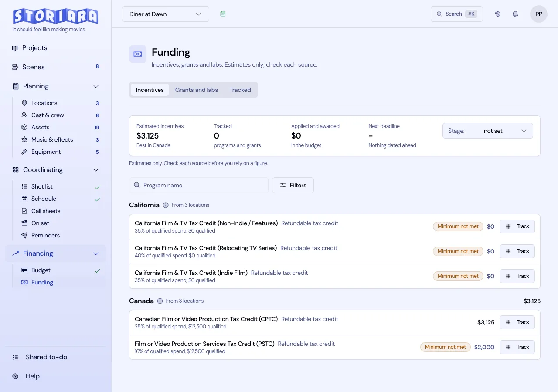Open the Shot list page

click(x=60, y=186)
